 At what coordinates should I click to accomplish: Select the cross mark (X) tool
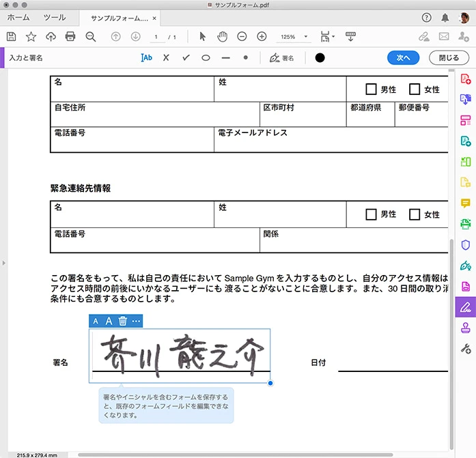pyautogui.click(x=165, y=58)
